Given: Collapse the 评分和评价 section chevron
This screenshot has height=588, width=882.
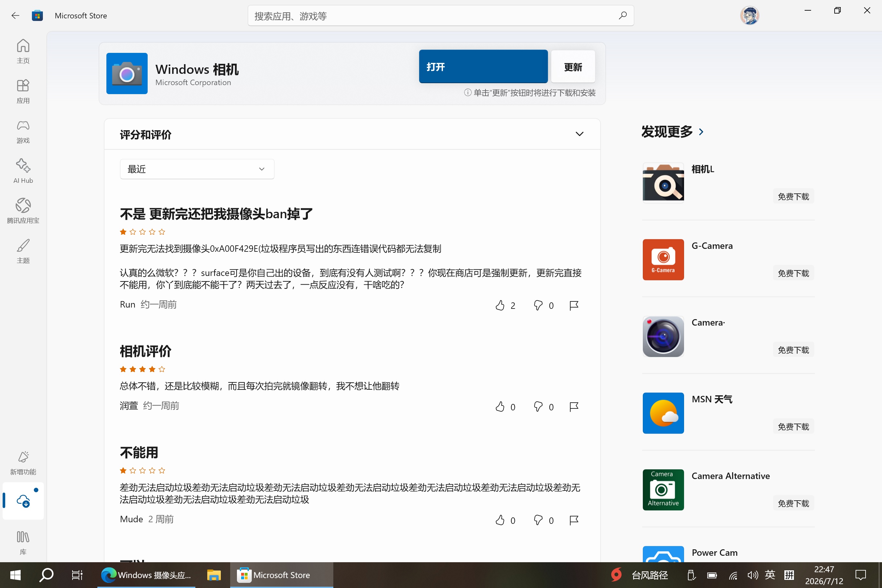Looking at the screenshot, I should (x=579, y=134).
